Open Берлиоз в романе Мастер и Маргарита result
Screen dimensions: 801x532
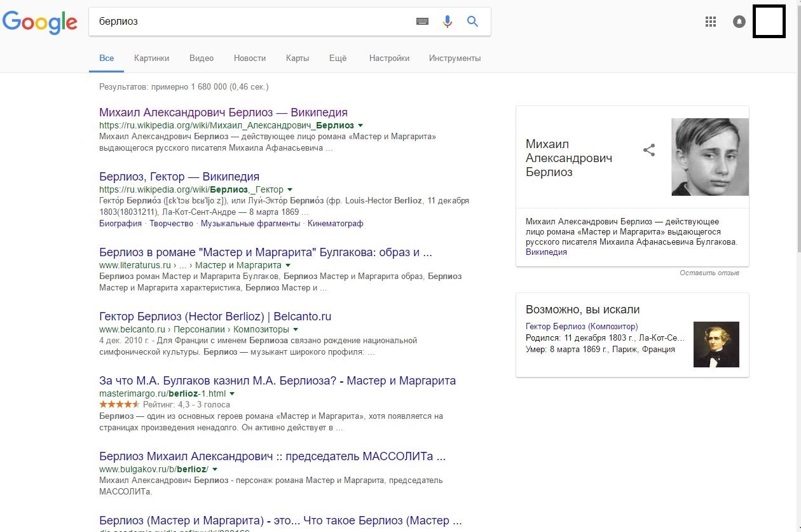coord(266,252)
